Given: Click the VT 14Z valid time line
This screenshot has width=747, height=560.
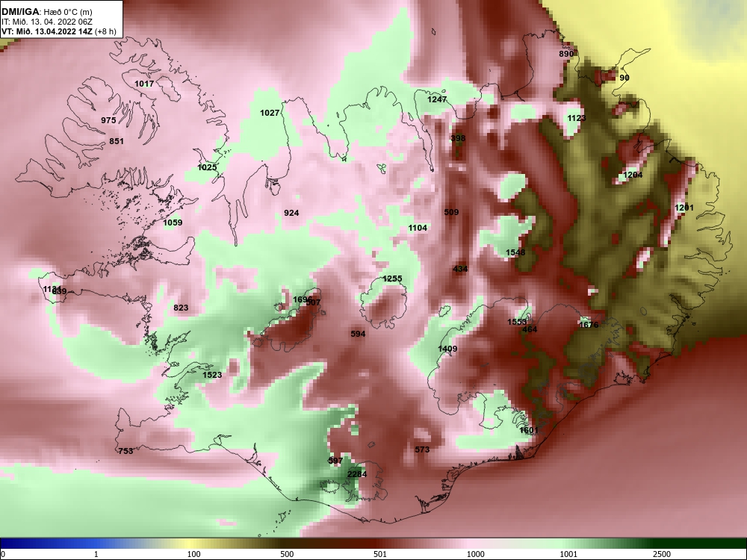Looking at the screenshot, I should [x=58, y=32].
